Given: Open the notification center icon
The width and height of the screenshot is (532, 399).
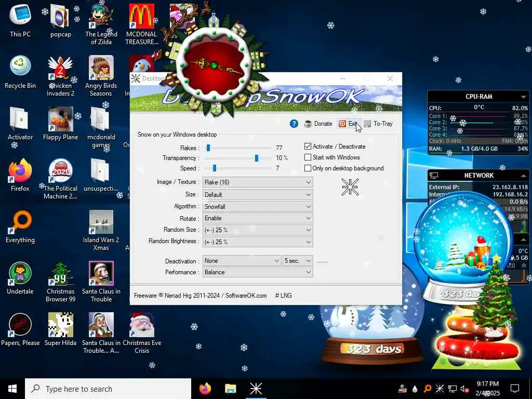Looking at the screenshot, I should click(x=515, y=389).
